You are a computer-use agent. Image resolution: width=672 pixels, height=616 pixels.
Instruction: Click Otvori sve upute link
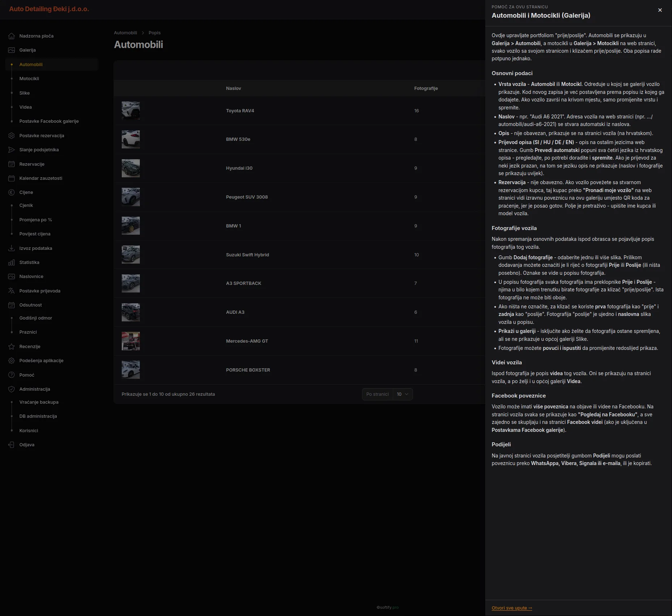click(512, 608)
